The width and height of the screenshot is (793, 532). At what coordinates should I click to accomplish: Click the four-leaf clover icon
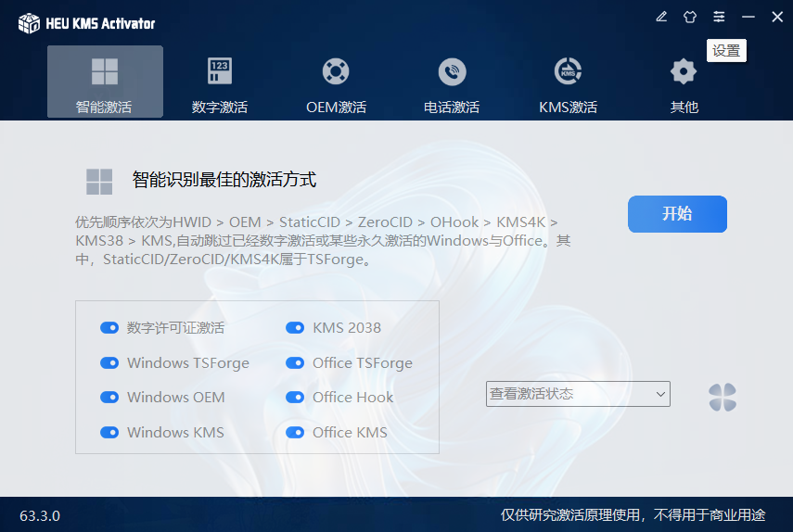pyautogui.click(x=723, y=398)
